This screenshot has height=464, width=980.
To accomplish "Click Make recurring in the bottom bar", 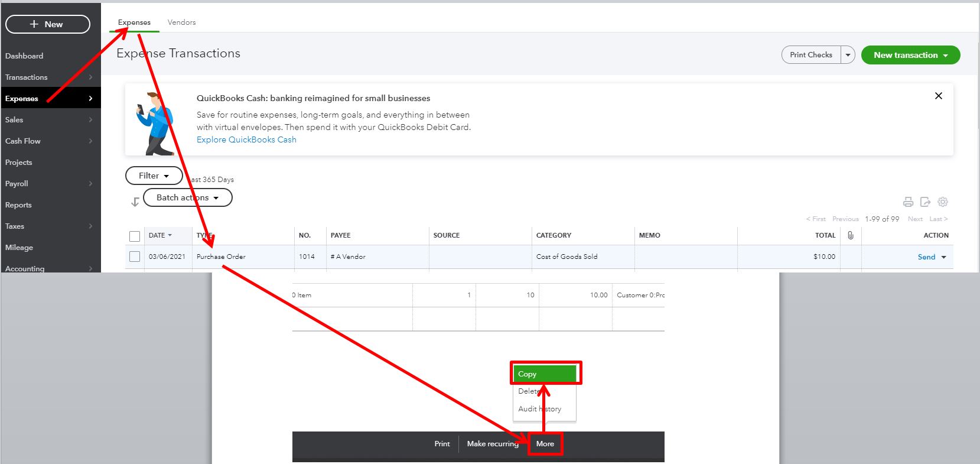I will click(x=493, y=444).
